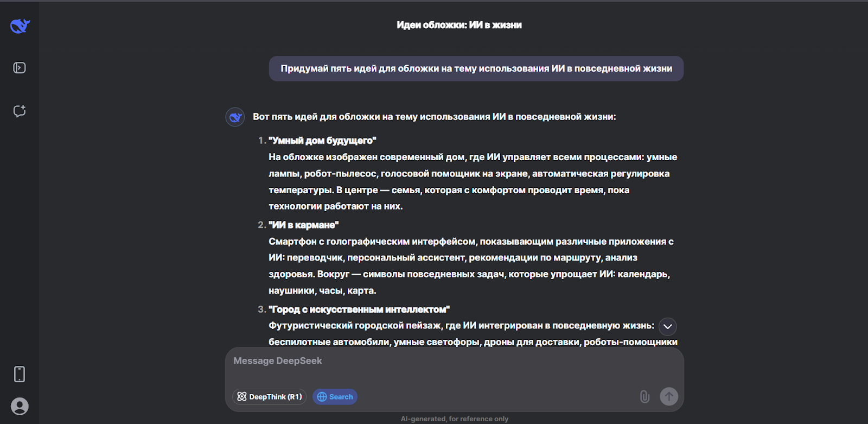Click the heading "Умный дом будущего"

coord(322,141)
